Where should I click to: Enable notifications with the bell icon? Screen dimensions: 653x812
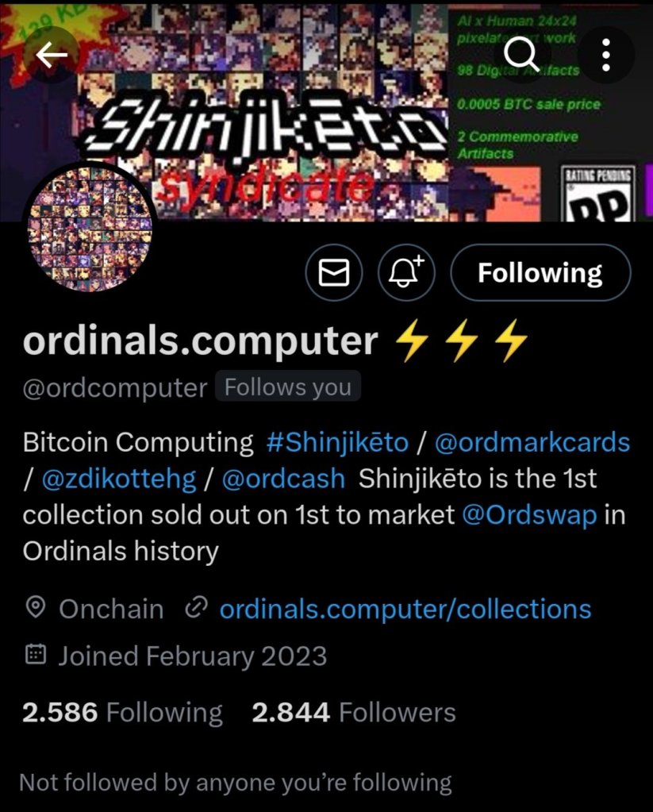point(406,272)
